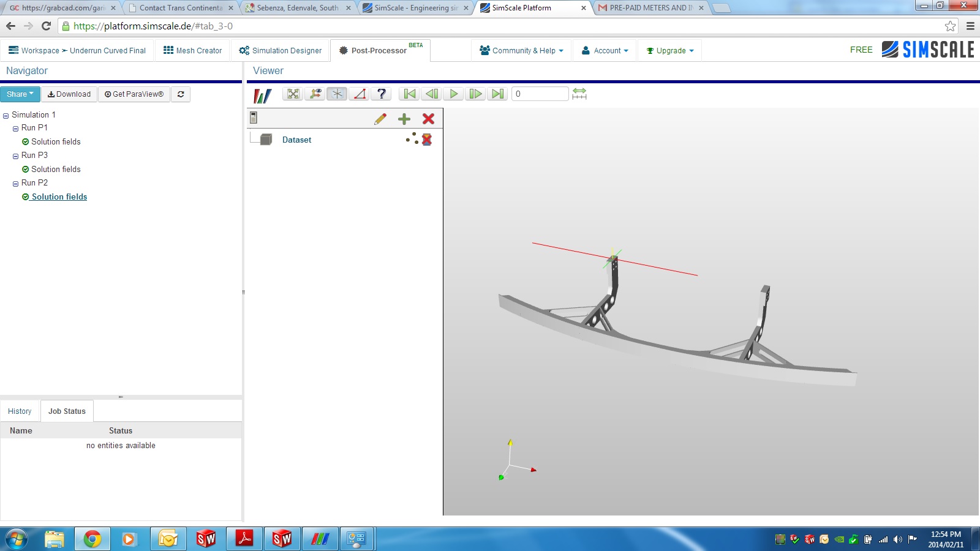Click the Name column header

point(21,431)
